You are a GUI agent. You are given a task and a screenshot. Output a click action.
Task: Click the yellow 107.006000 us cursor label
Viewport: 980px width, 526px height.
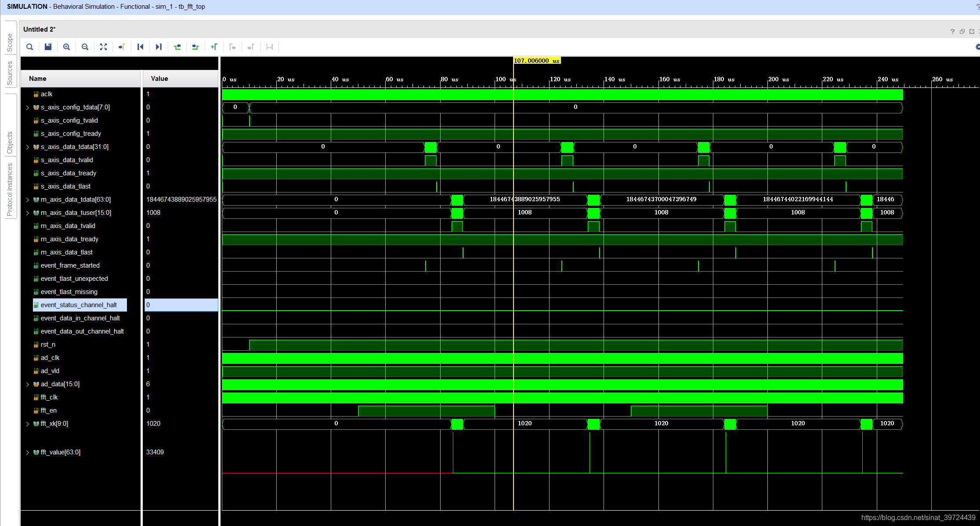[x=536, y=61]
